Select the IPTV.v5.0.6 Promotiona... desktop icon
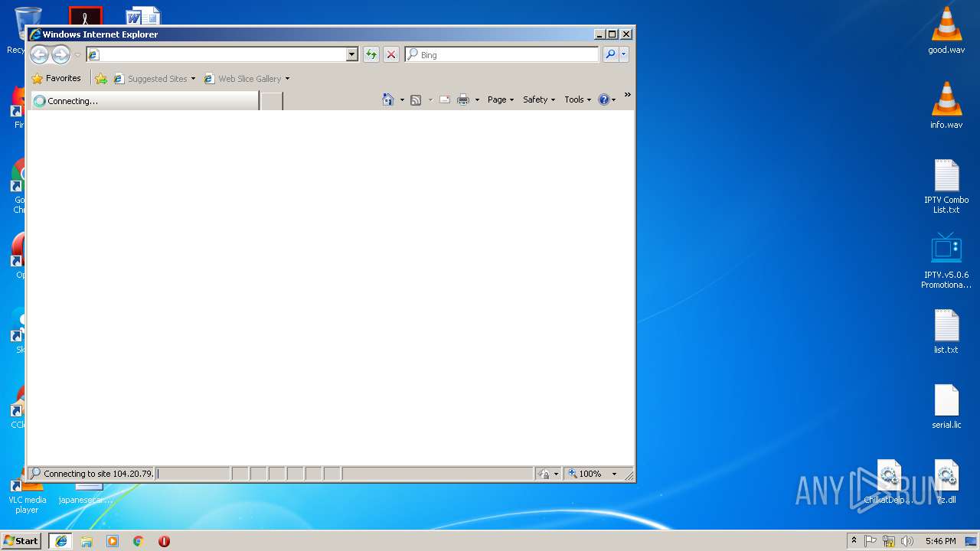This screenshot has width=980, height=551. point(946,261)
